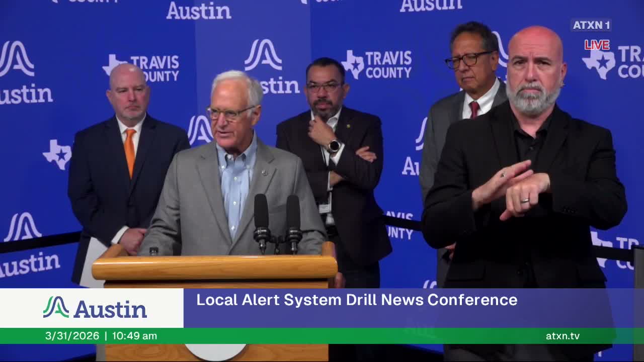Click the time "10:49 am"
Image resolution: width=644 pixels, height=362 pixels.
click(134, 336)
